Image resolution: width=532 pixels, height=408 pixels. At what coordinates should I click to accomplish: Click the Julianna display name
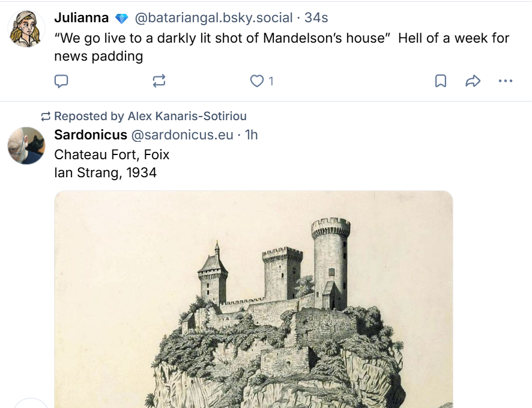(81, 18)
